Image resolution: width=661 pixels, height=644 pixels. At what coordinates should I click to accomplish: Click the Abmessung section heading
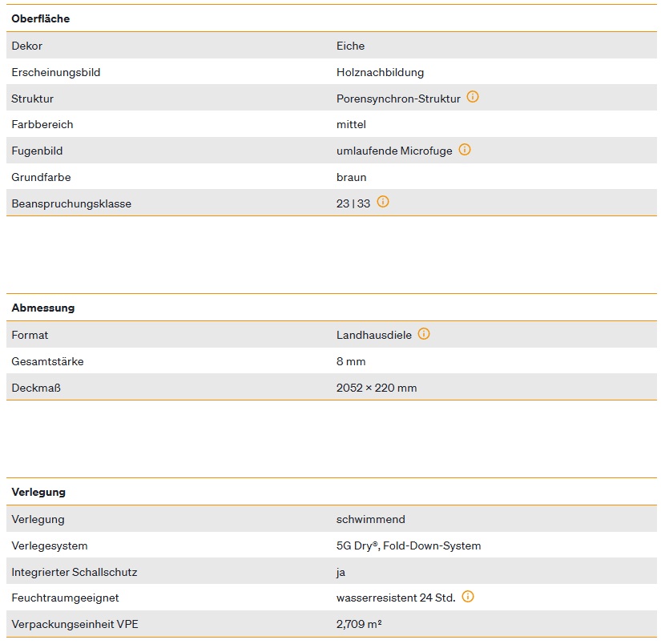[x=43, y=308]
